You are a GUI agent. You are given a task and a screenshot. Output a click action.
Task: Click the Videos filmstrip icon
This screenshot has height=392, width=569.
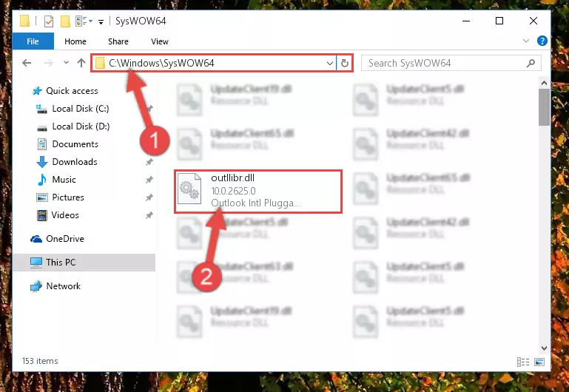point(42,215)
